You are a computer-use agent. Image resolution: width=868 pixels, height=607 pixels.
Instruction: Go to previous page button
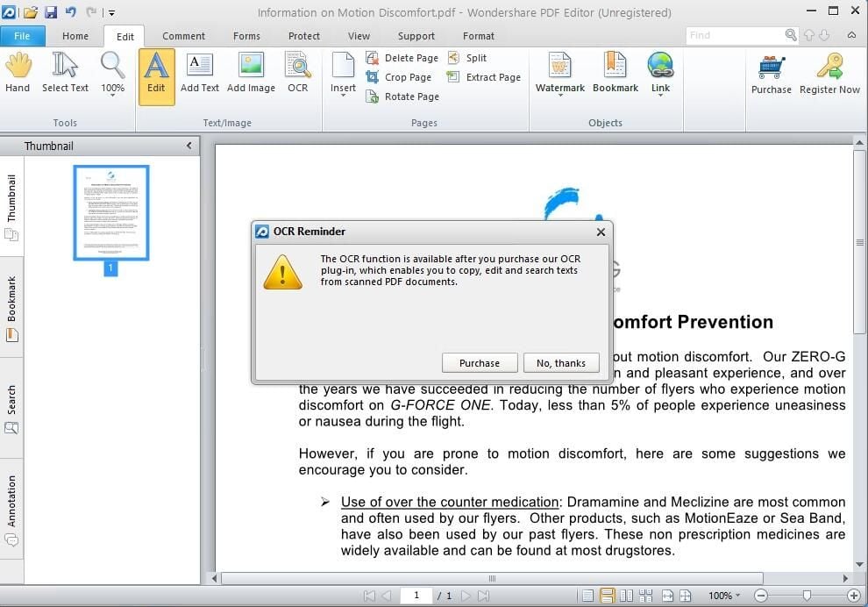point(387,596)
